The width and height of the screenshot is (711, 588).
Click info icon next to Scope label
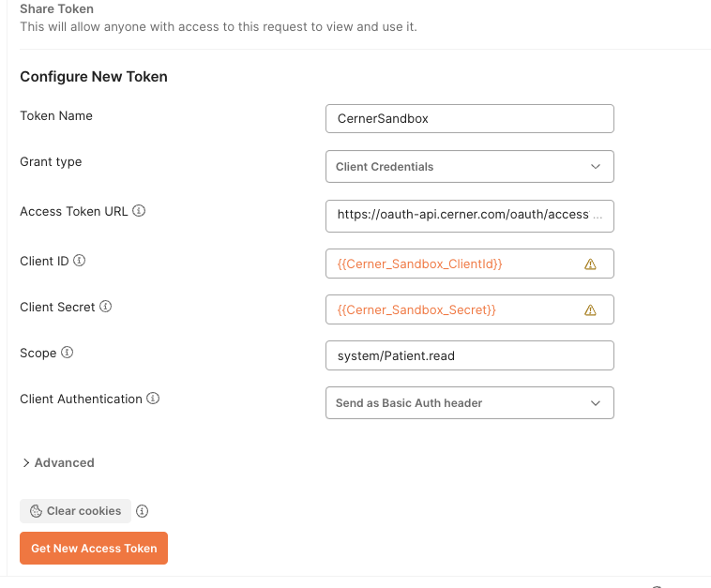tap(68, 353)
